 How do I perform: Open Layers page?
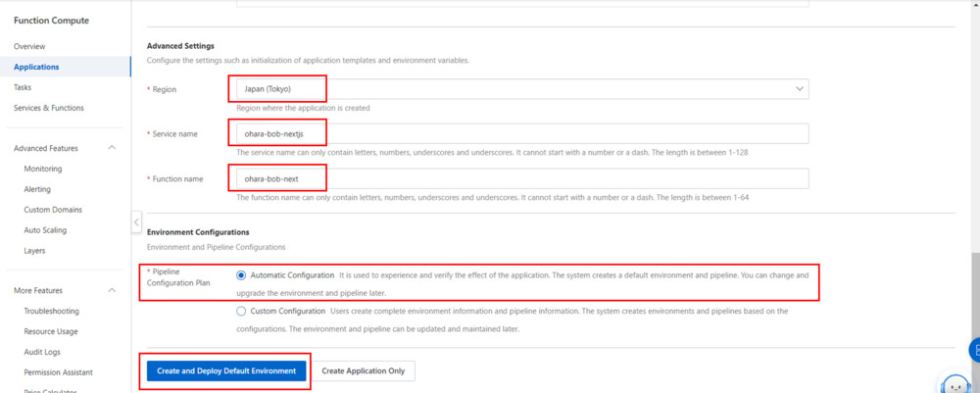[x=34, y=251]
